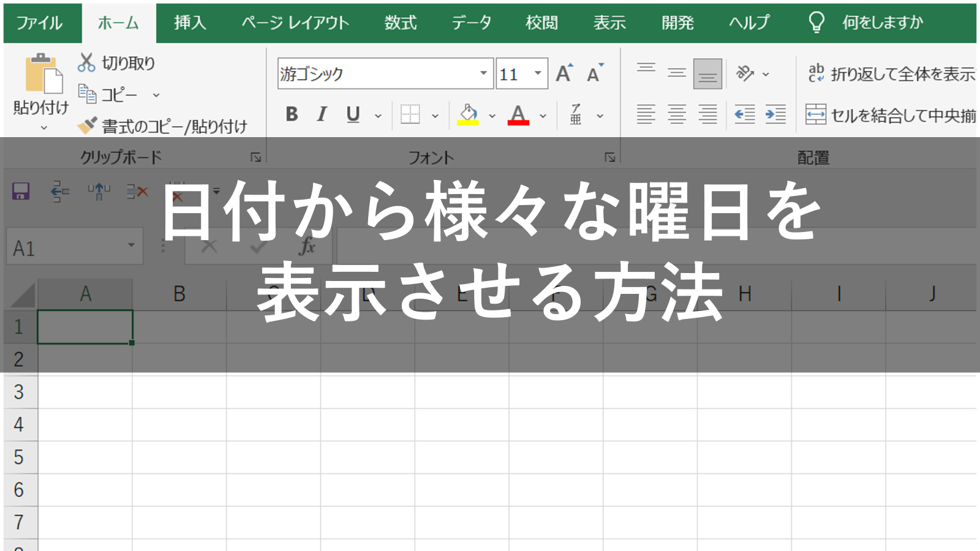This screenshot has height=551, width=980.
Task: Select row 3 header
Action: (20, 392)
